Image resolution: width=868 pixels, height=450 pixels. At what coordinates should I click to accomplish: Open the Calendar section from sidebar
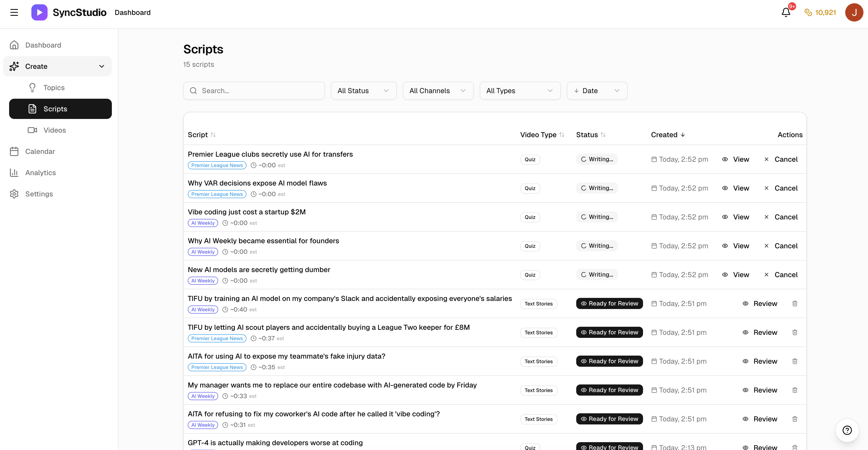pyautogui.click(x=40, y=151)
